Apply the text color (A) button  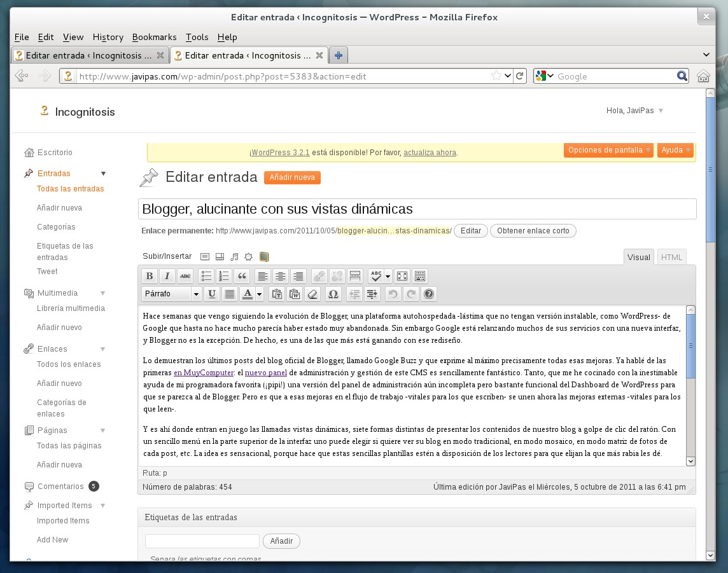point(248,294)
